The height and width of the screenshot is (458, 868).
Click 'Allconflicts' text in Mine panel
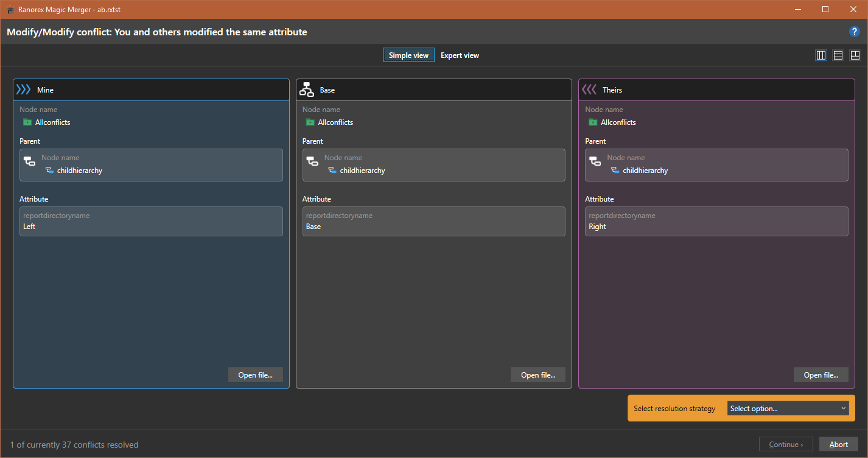tap(53, 122)
